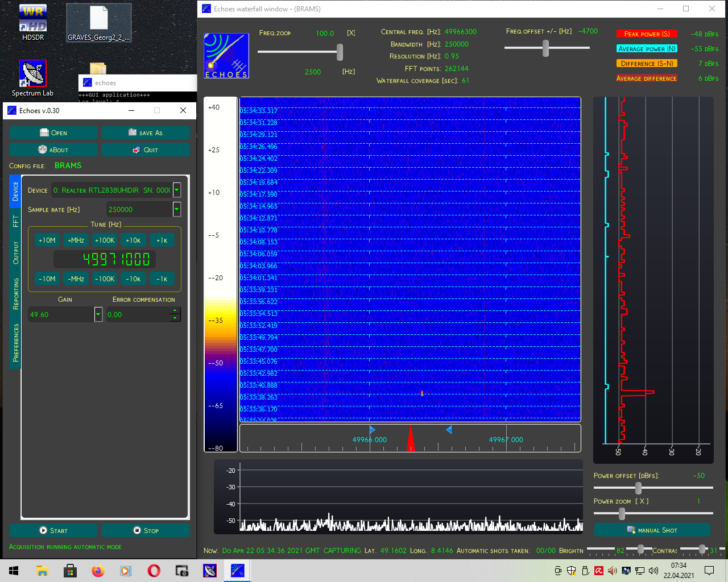Viewport: 728px width, 582px height.
Task: Click the +100K tune button
Action: (x=105, y=240)
